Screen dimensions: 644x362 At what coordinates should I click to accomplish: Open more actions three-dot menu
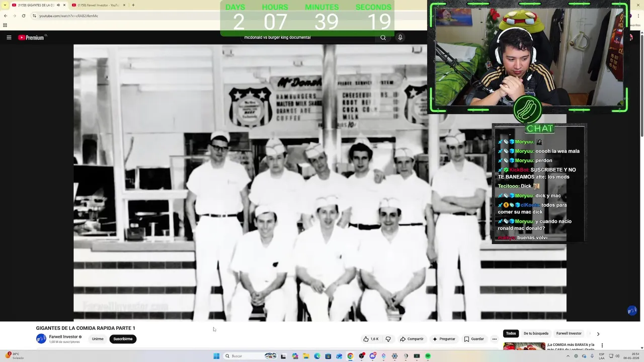pyautogui.click(x=494, y=339)
